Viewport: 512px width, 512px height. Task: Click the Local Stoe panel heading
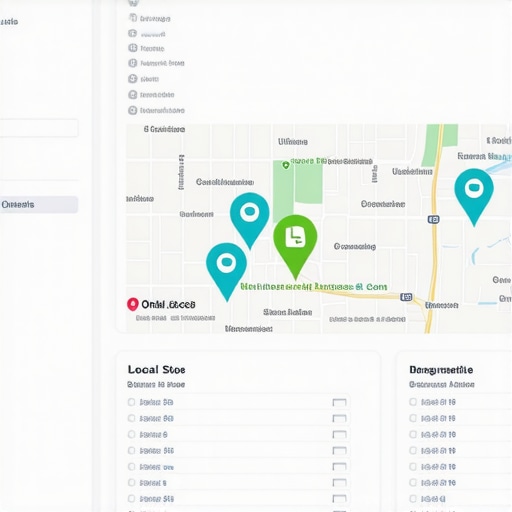[156, 370]
